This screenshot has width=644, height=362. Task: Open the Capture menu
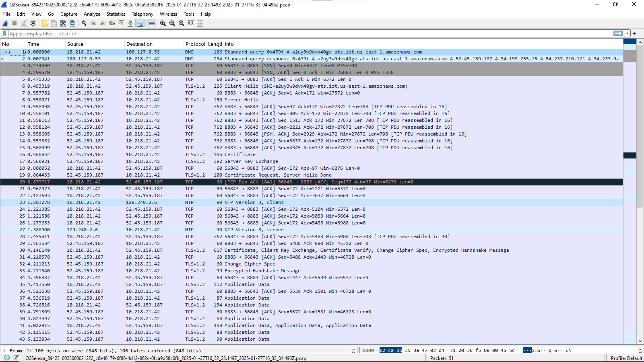click(69, 14)
